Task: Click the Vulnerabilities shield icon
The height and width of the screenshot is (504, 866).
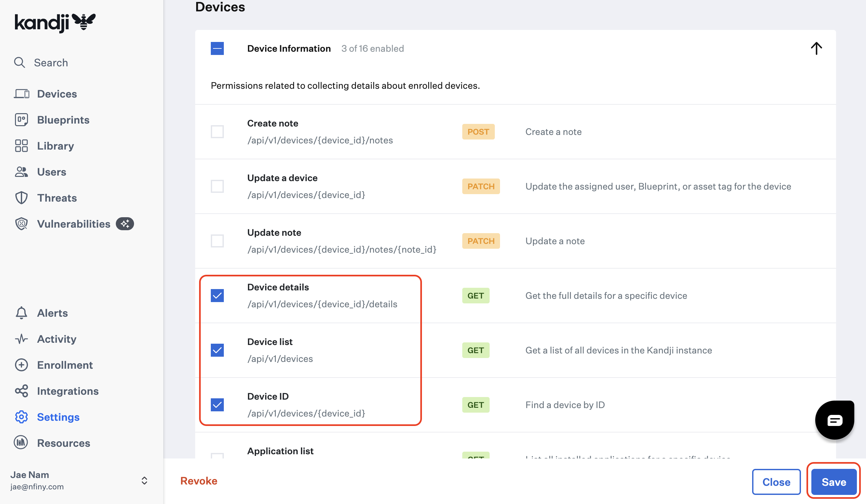Action: (21, 224)
